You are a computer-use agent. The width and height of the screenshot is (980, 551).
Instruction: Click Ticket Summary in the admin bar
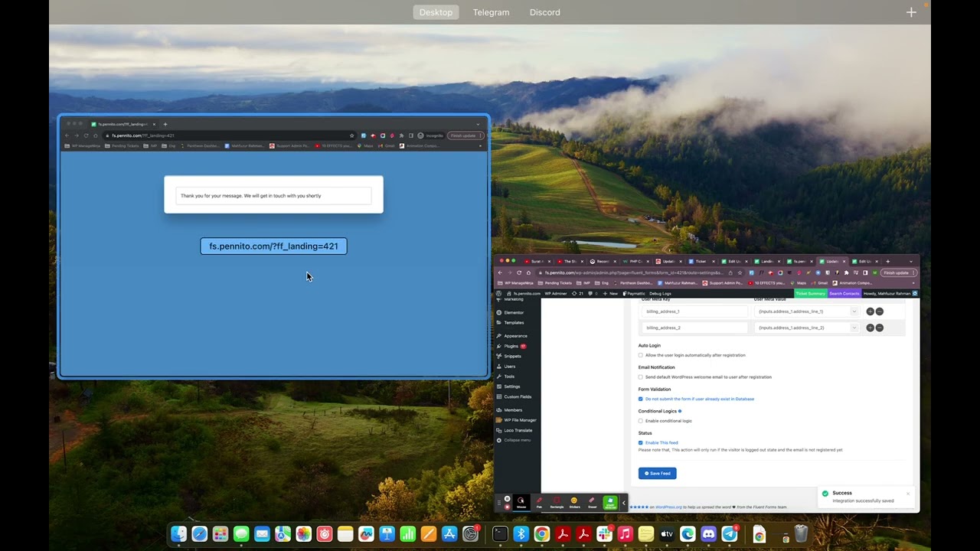click(811, 293)
